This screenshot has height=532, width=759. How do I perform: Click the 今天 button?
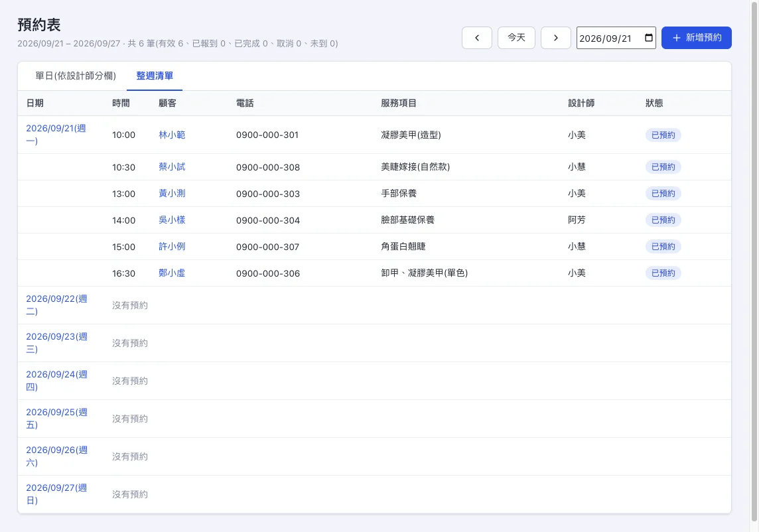pyautogui.click(x=516, y=38)
